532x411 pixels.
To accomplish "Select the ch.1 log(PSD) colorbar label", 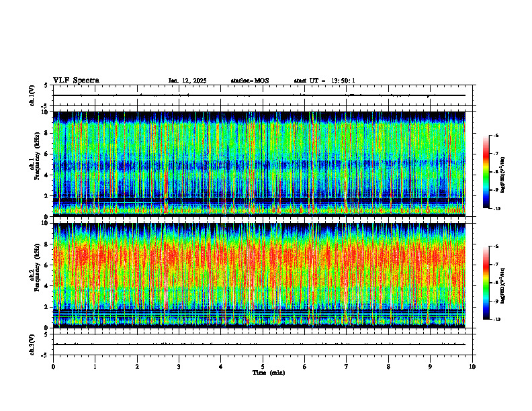I will [x=503, y=175].
